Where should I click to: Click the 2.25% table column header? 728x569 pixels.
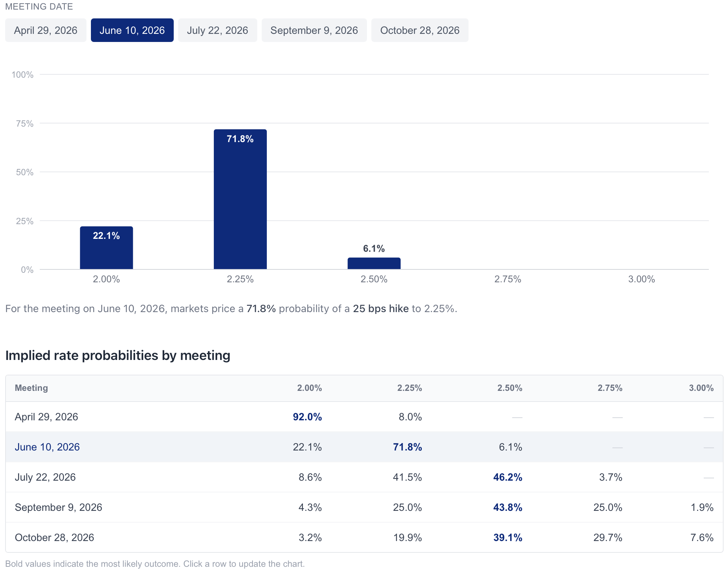pos(409,388)
